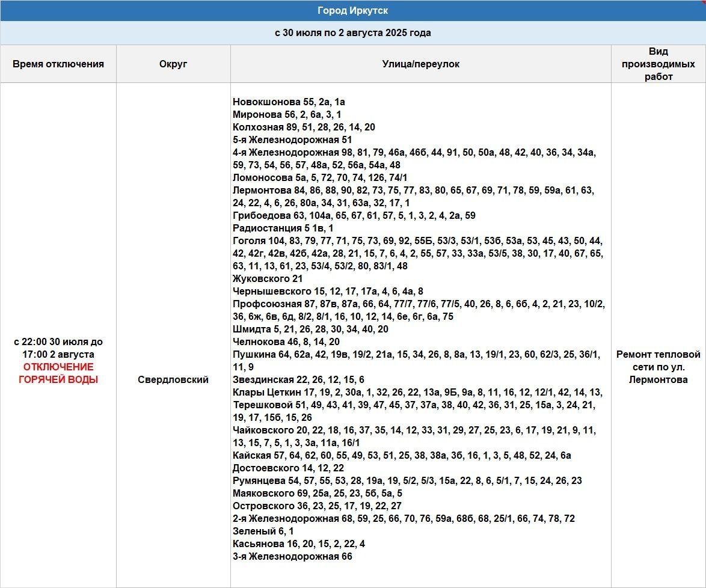Click the 'Чернышевского 15, 12, 17...' line

tap(328, 291)
